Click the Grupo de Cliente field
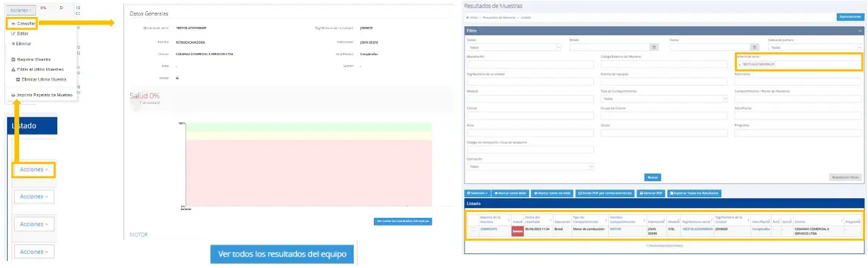The image size is (868, 268). [x=665, y=115]
